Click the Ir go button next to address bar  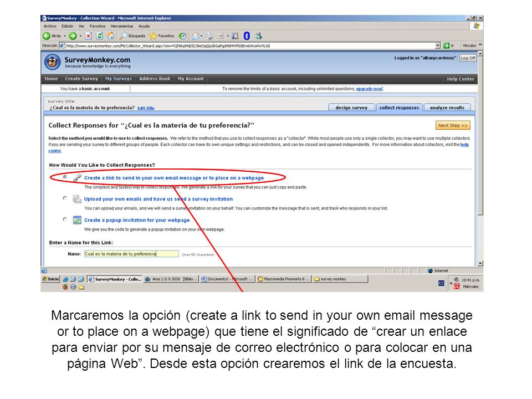point(448,45)
